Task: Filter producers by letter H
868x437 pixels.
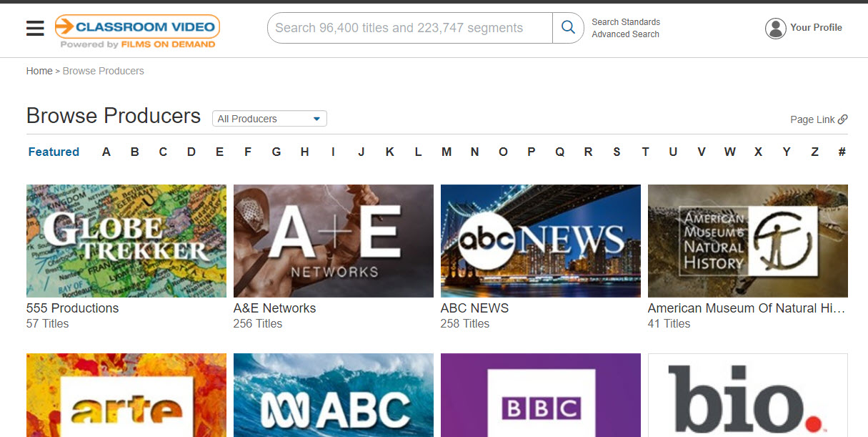Action: (x=304, y=152)
